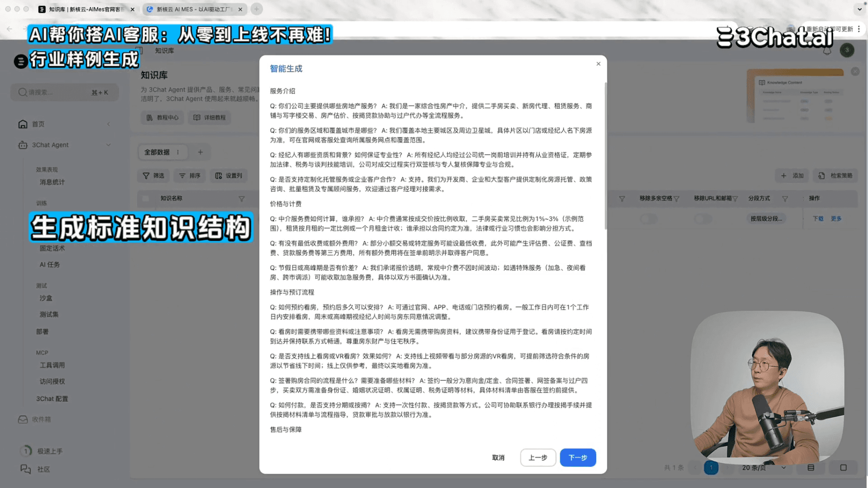The height and width of the screenshot is (488, 868).
Task: Open the 20 条/页 page size dropdown
Action: pyautogui.click(x=764, y=468)
